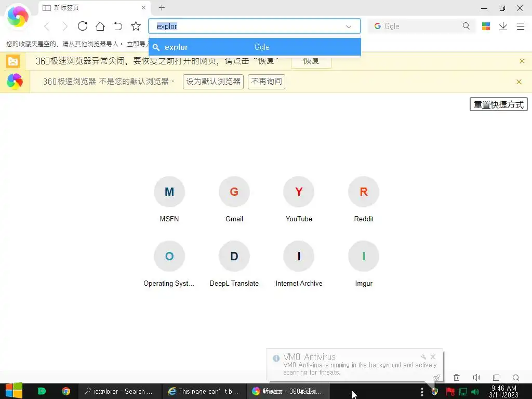Click 重置快捷方式 button
Screen dimensions: 532x399
tap(498, 104)
